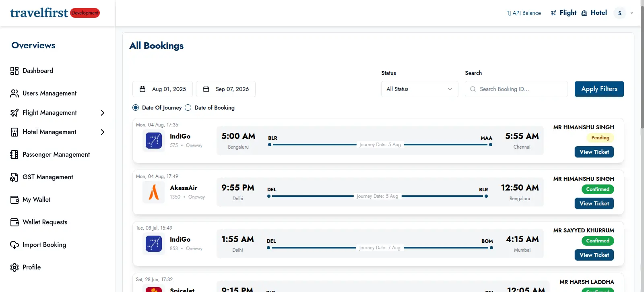View Ticket for MR SAYYED KHURRUM booking

point(594,255)
